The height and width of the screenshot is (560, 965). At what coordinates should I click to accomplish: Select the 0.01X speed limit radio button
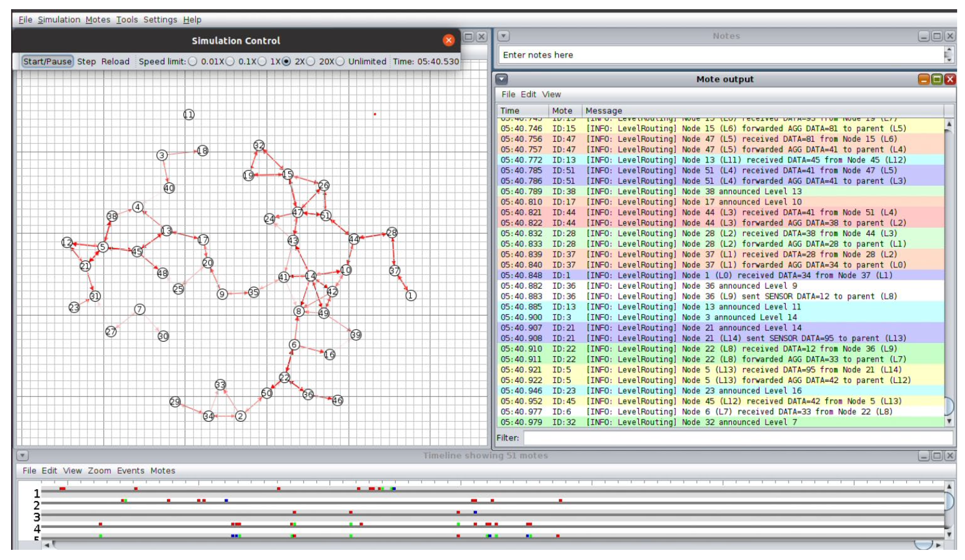click(193, 62)
